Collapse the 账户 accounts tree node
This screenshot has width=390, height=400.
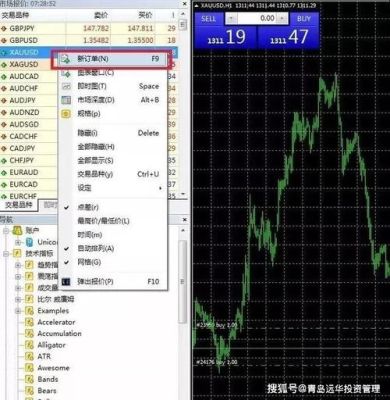pyautogui.click(x=6, y=231)
